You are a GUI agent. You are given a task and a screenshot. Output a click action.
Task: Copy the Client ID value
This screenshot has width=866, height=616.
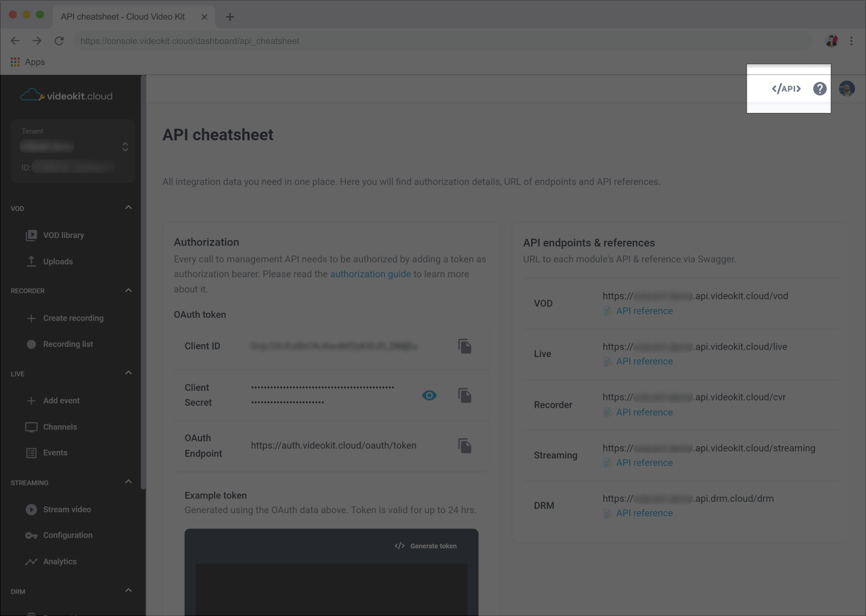tap(465, 346)
